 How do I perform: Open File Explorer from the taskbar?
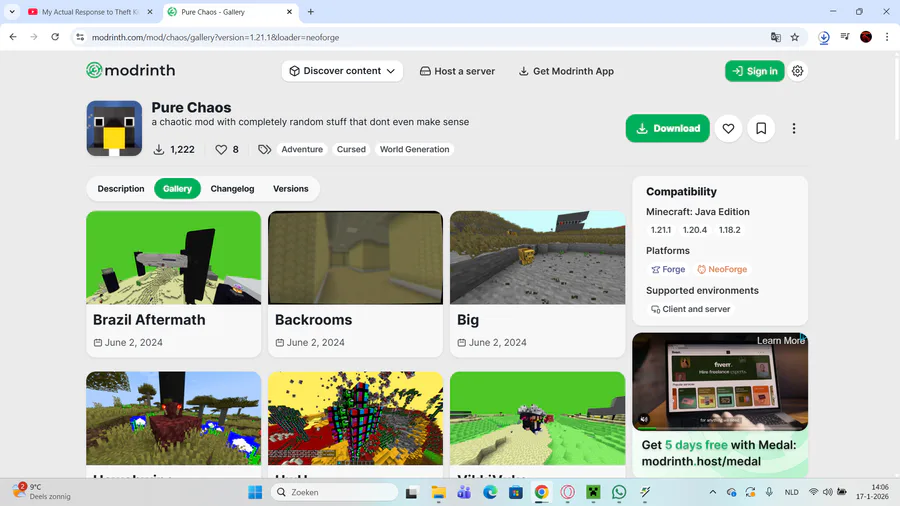tap(439, 492)
